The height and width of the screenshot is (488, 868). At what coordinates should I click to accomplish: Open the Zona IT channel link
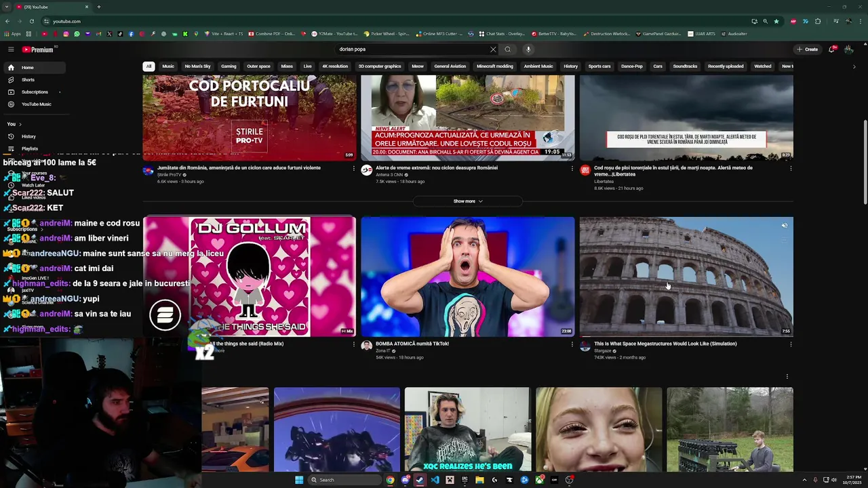[383, 350]
